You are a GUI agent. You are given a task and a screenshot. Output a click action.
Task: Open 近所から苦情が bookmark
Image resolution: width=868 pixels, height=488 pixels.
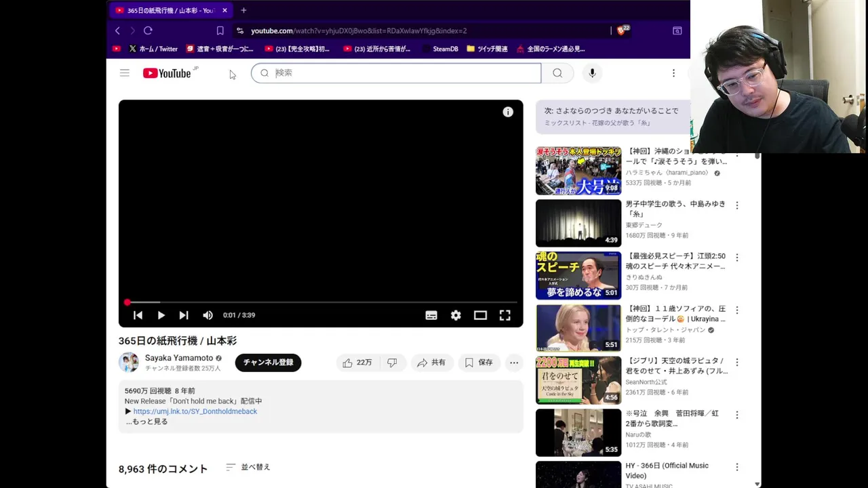tap(377, 49)
